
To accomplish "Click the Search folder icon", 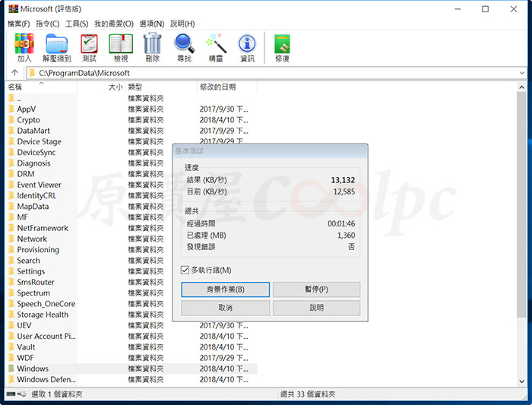I will point(11,261).
